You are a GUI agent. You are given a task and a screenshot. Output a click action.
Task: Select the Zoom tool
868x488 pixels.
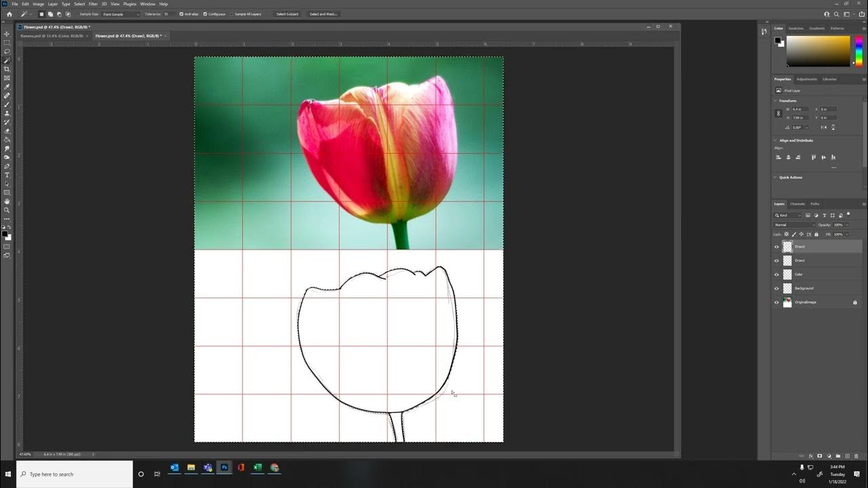pos(7,210)
